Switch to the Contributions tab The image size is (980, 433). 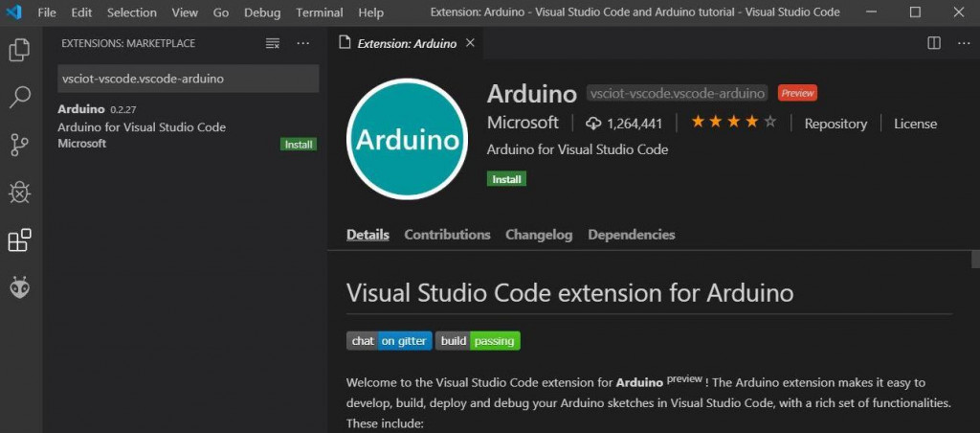[x=447, y=235]
